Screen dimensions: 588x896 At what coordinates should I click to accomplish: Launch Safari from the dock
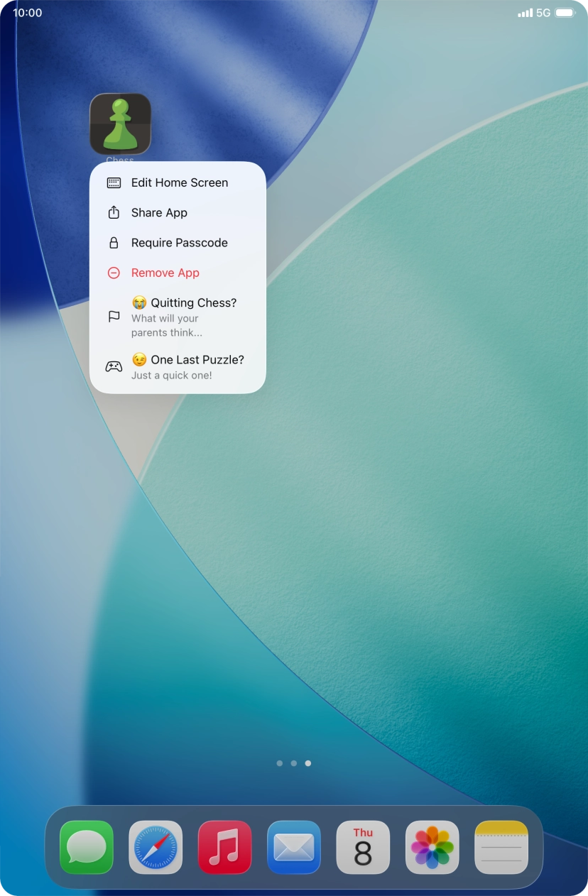[156, 847]
